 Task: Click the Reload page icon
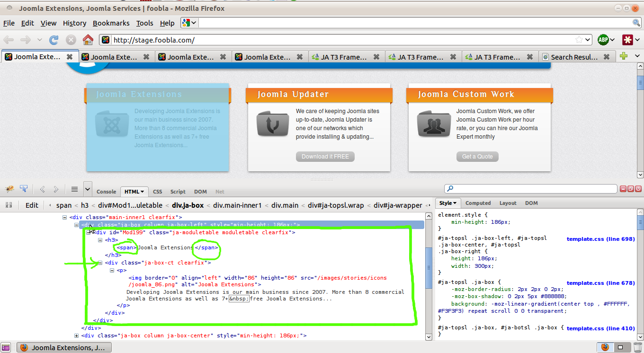(54, 40)
